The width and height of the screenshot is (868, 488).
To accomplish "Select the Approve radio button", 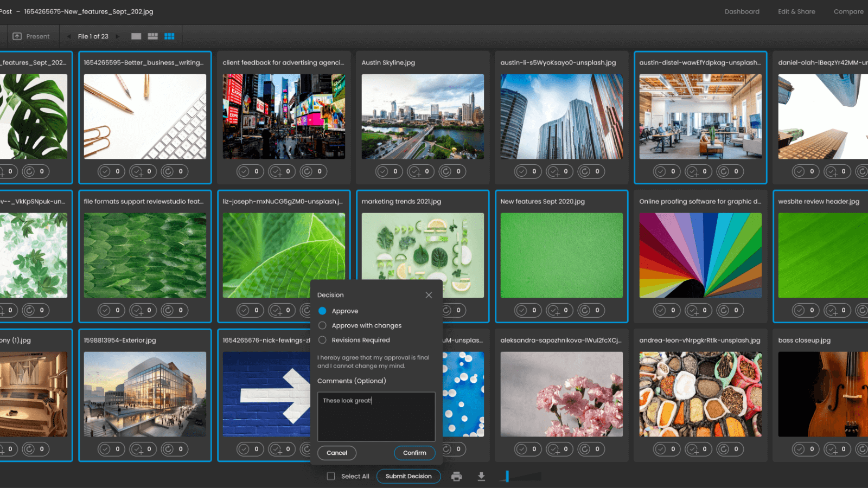I will tap(322, 311).
